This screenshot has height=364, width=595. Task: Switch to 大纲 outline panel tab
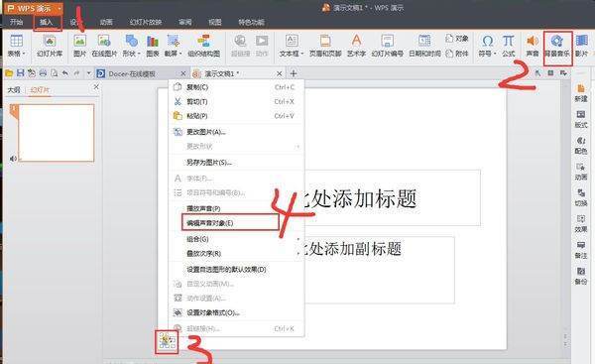tap(14, 90)
